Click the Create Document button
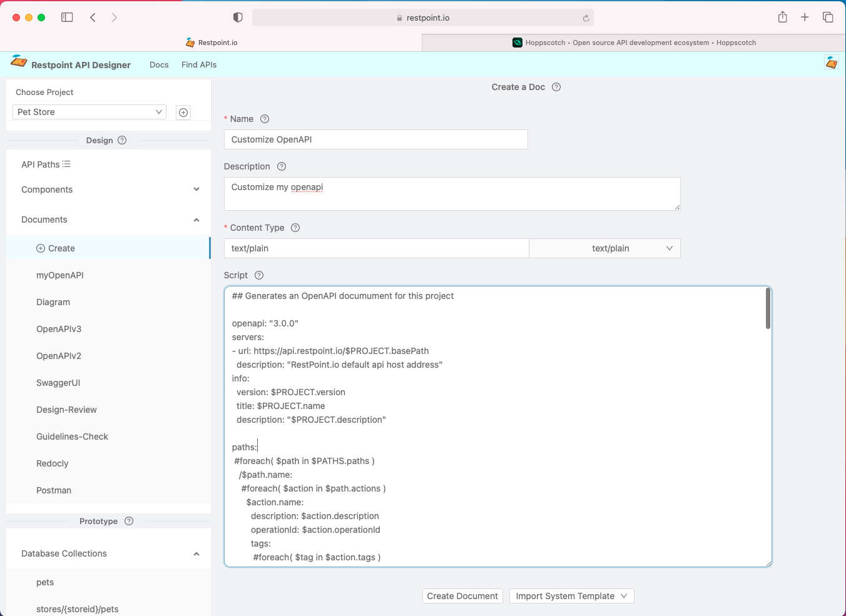 point(462,596)
